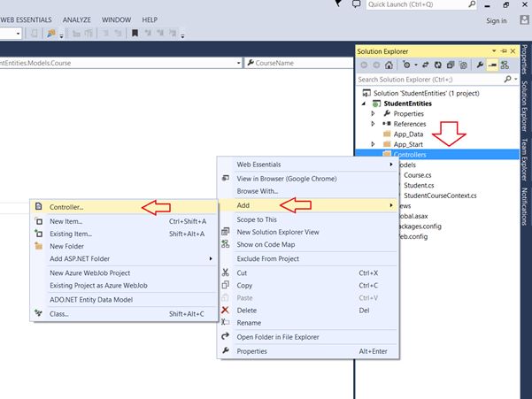Expand the App_Start folder

click(x=373, y=144)
